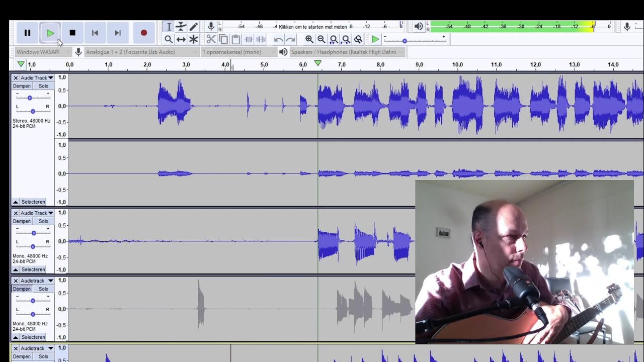Click the recording level meter 'Klikken om te starten'

tap(312, 27)
